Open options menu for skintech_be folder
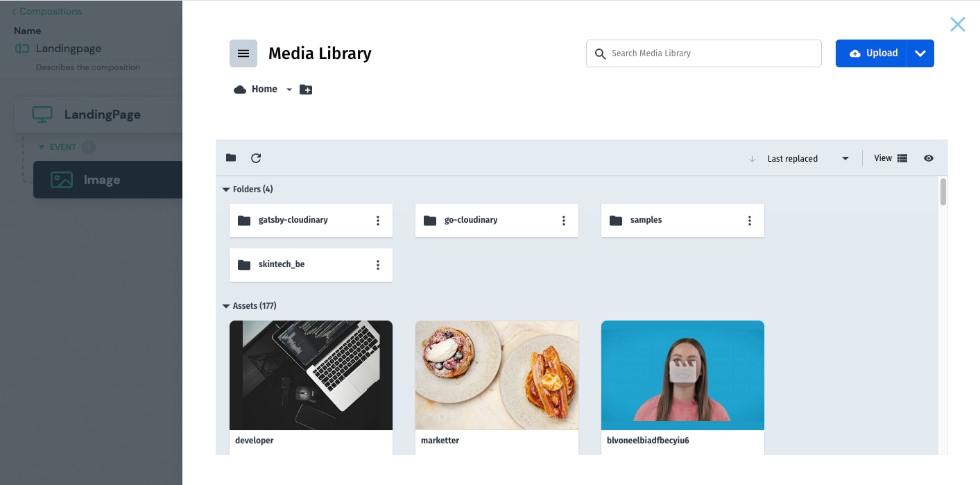980x485 pixels. click(x=378, y=265)
